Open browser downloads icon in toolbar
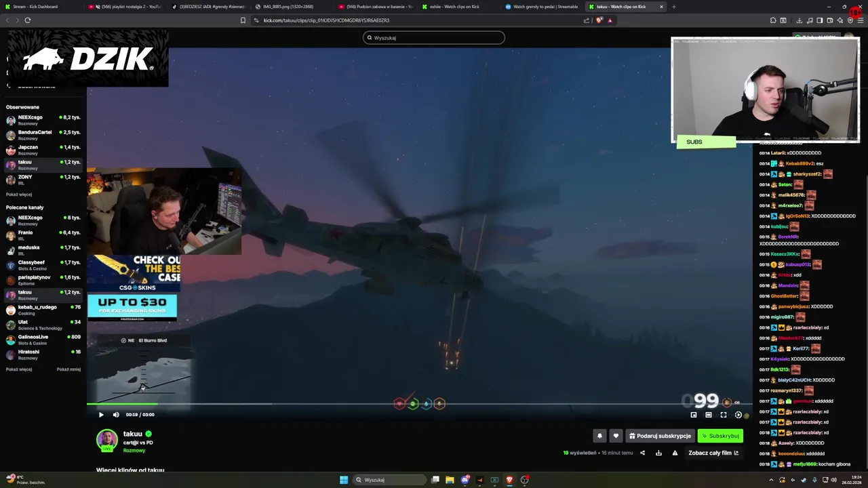This screenshot has height=488, width=868. pos(800,20)
